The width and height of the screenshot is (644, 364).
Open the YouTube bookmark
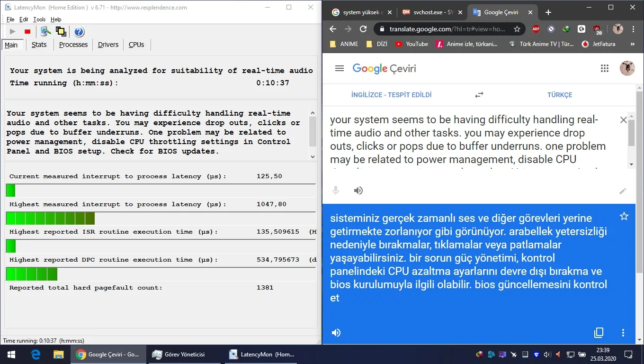click(x=411, y=44)
